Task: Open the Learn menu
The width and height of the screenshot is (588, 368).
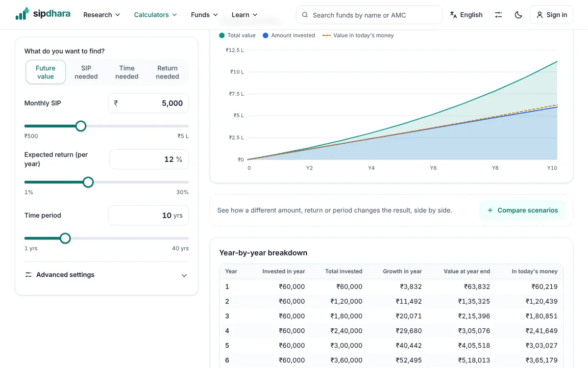Action: [x=245, y=15]
